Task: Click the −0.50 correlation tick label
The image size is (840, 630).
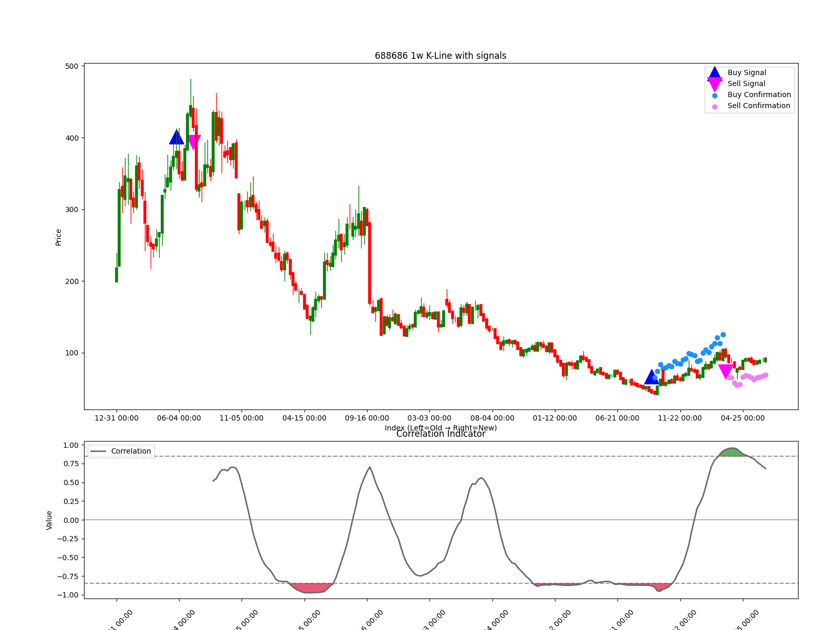Action: click(x=67, y=558)
